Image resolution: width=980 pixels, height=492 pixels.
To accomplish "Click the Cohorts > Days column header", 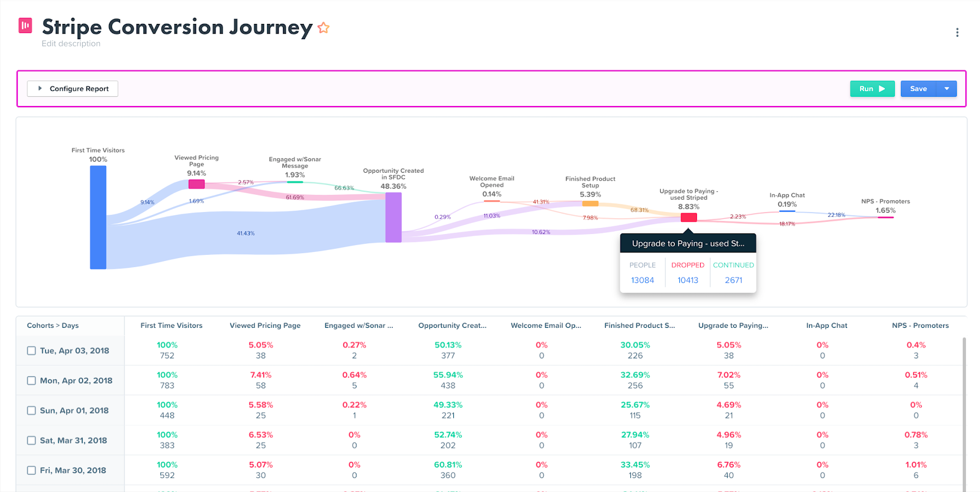I will pyautogui.click(x=53, y=325).
